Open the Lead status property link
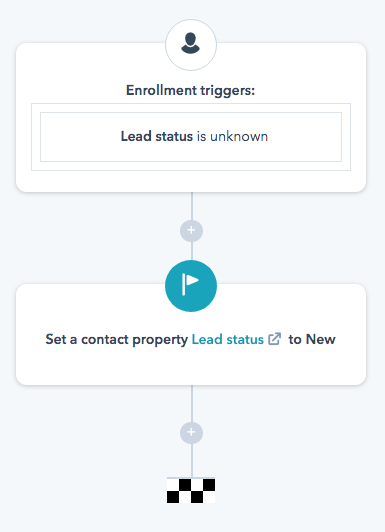The width and height of the screenshot is (385, 532). 228,339
